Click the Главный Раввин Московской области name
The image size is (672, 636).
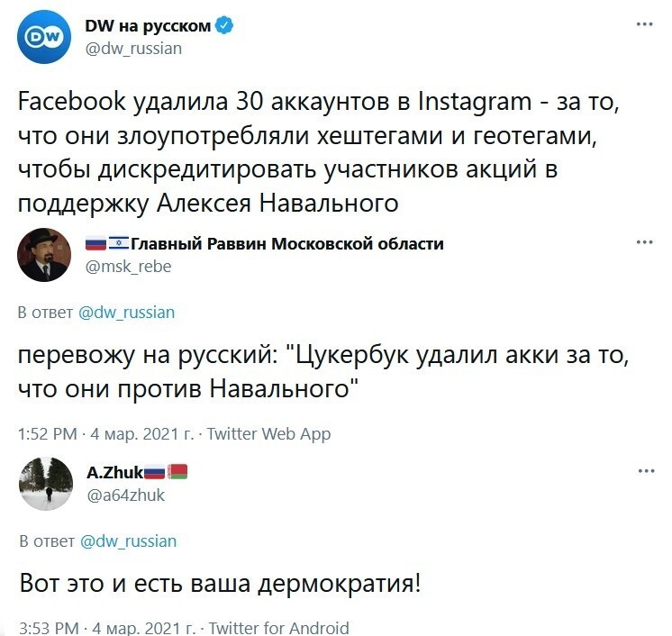[286, 243]
